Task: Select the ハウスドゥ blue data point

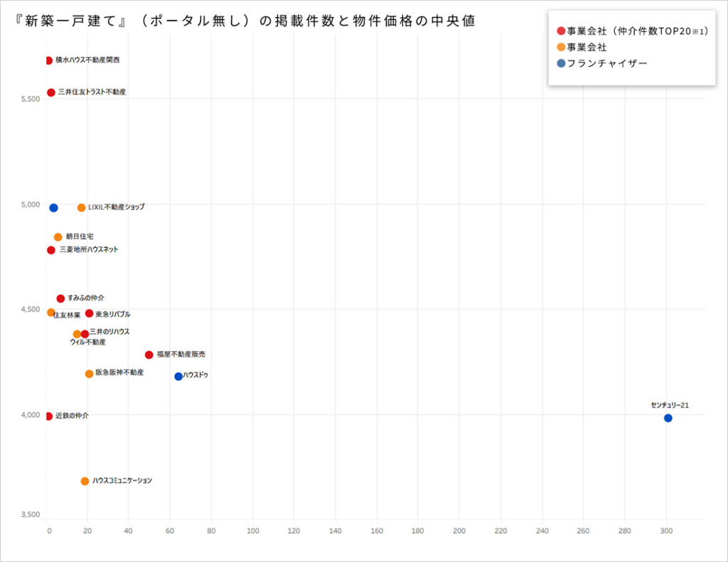Action: click(178, 377)
